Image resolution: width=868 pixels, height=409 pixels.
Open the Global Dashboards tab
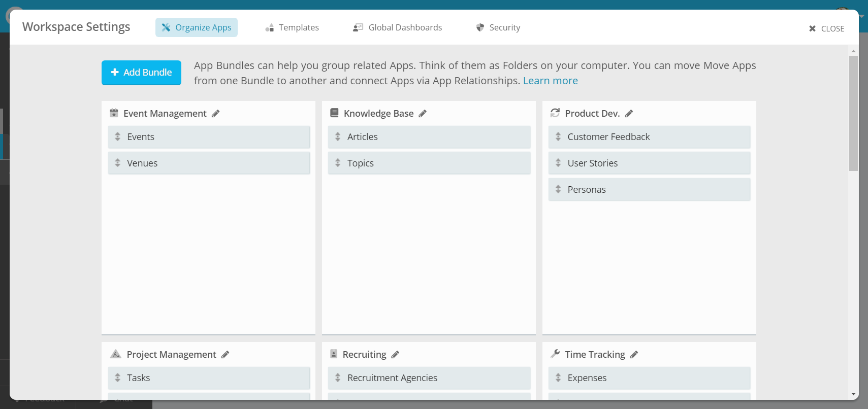pyautogui.click(x=398, y=27)
